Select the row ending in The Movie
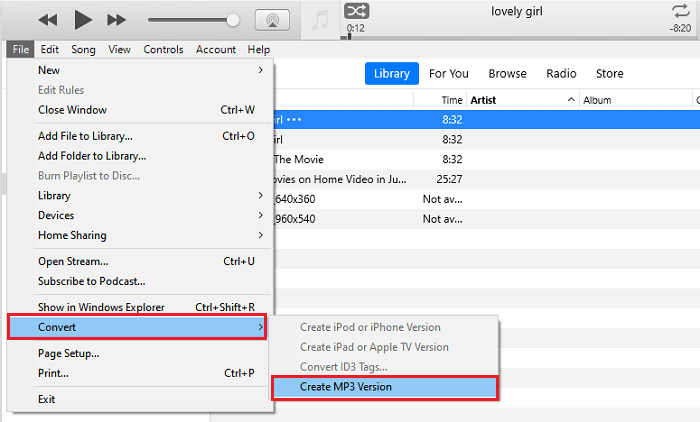 click(x=487, y=159)
